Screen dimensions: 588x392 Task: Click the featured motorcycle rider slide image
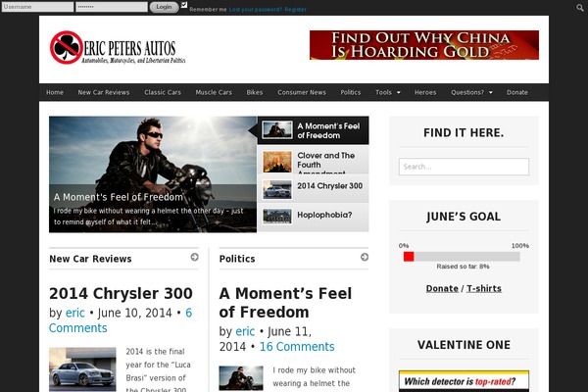(153, 174)
